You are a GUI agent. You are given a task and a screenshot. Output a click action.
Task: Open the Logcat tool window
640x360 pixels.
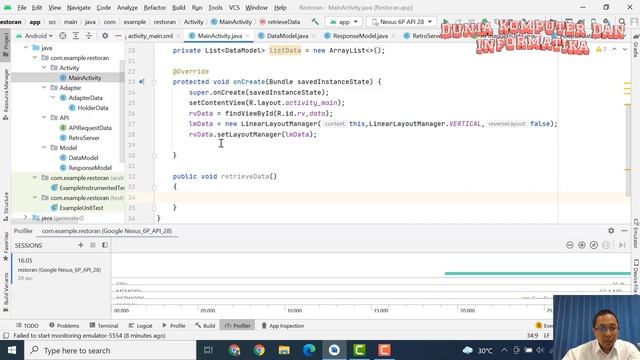tap(140, 326)
